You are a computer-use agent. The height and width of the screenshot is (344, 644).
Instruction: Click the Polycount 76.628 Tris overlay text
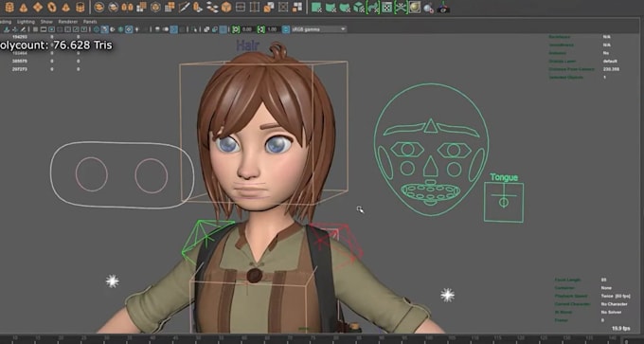[x=56, y=45]
